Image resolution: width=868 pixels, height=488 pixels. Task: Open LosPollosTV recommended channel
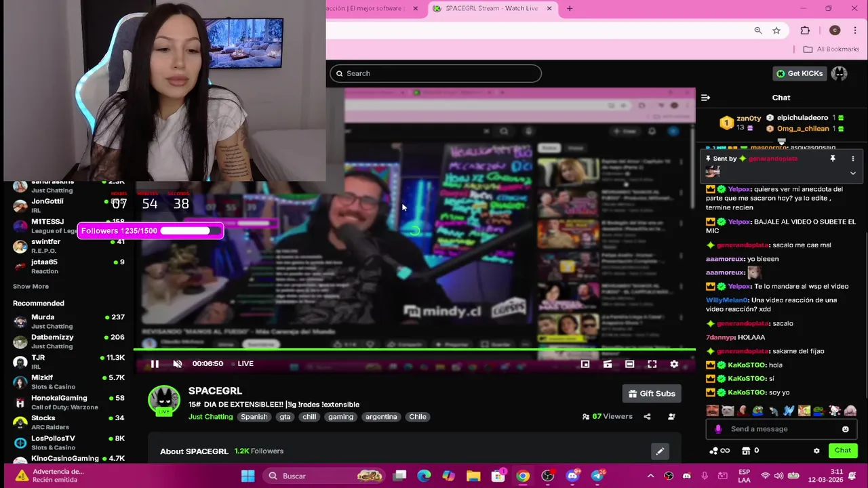coord(68,443)
